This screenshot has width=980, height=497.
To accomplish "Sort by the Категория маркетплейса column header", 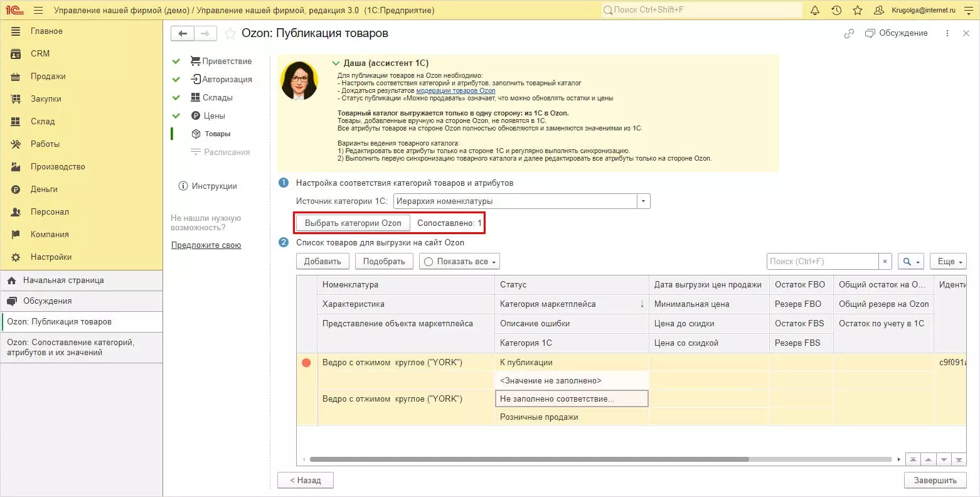I will pos(572,304).
